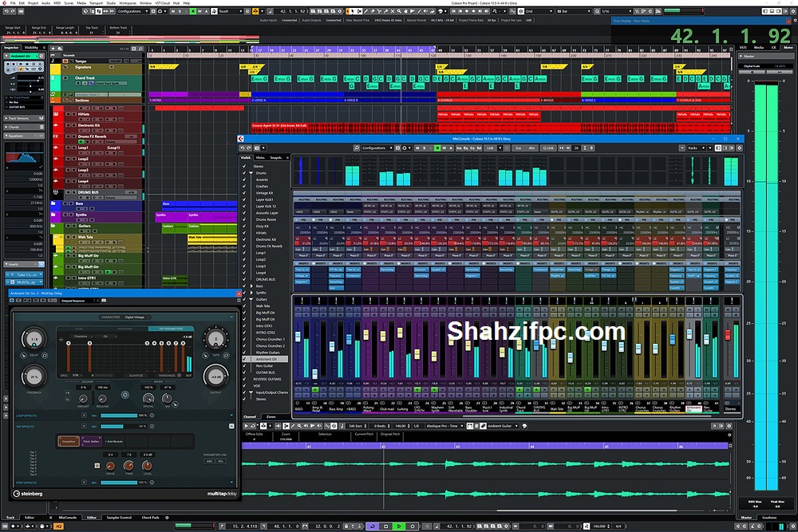The height and width of the screenshot is (532, 798).
Task: Open the Studio menu
Action: [110, 3]
